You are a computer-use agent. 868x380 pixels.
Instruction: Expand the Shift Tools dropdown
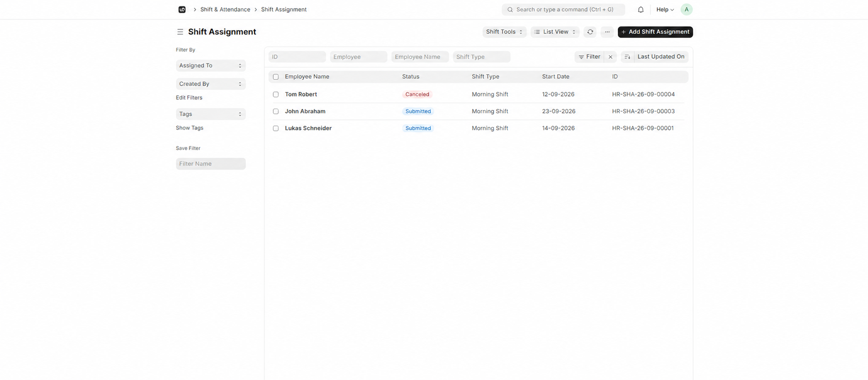point(504,32)
